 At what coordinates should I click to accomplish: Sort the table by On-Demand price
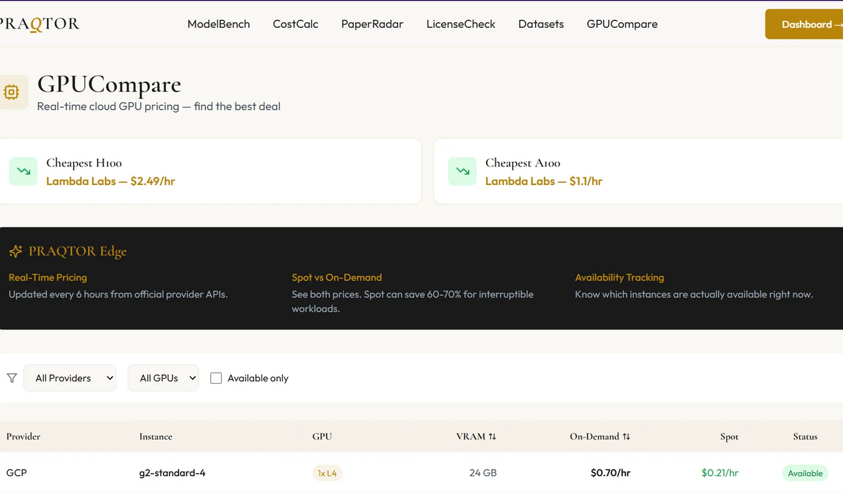pos(600,436)
